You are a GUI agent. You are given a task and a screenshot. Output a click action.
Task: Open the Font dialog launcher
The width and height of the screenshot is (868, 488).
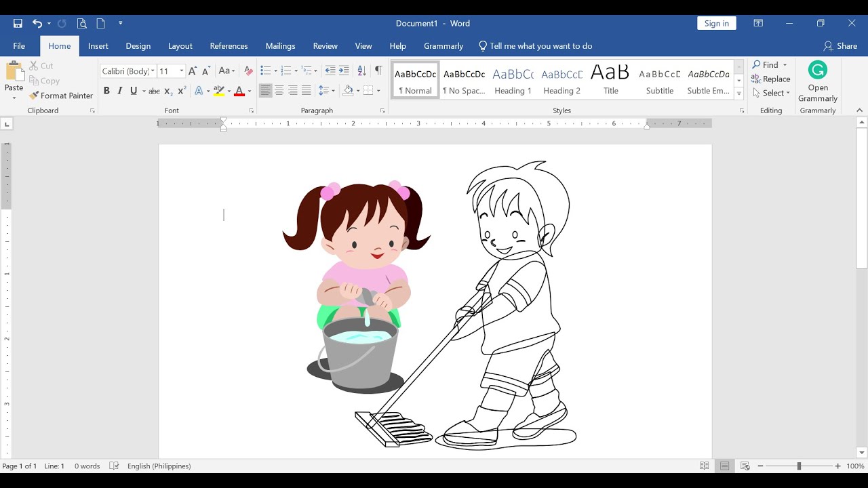click(251, 110)
